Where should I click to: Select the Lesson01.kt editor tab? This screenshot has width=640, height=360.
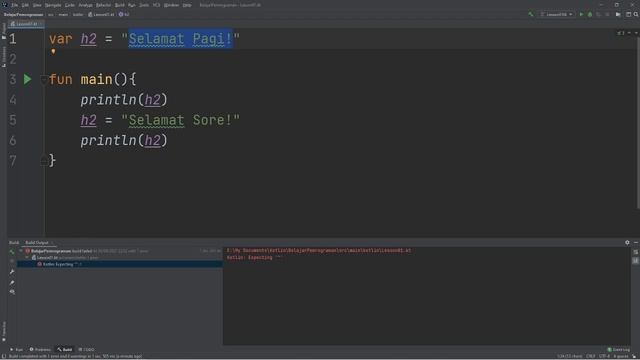click(25, 24)
